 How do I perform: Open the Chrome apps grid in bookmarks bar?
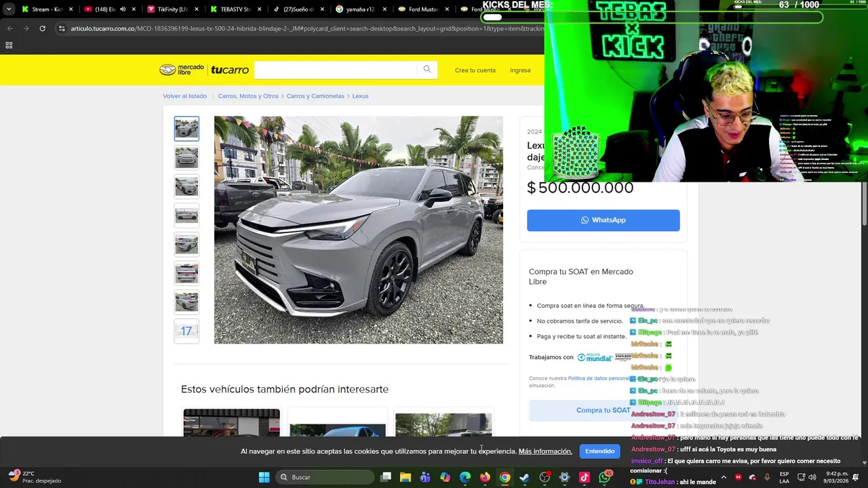9,45
